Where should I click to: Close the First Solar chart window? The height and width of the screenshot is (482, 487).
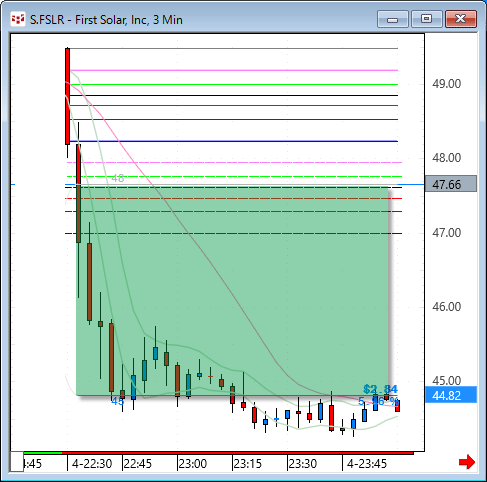click(x=461, y=19)
